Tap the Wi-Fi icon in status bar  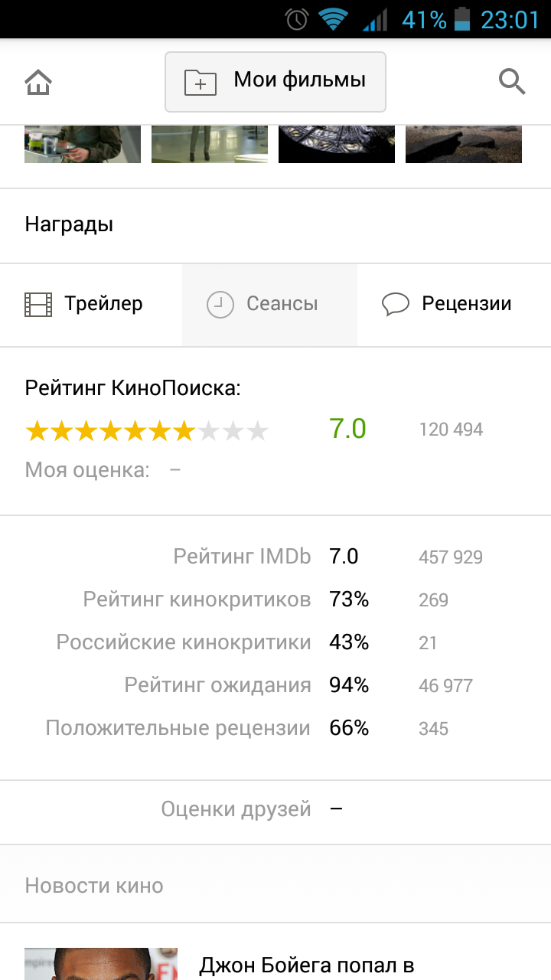point(333,19)
